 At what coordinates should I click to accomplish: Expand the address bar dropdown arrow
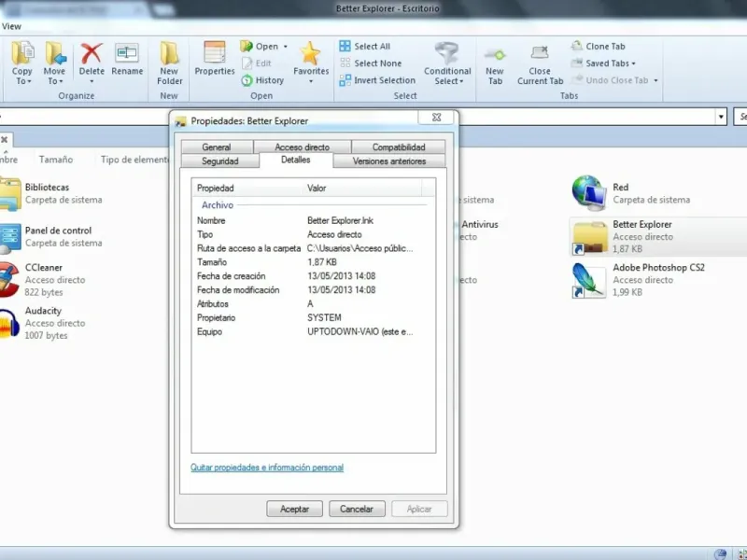pyautogui.click(x=721, y=118)
